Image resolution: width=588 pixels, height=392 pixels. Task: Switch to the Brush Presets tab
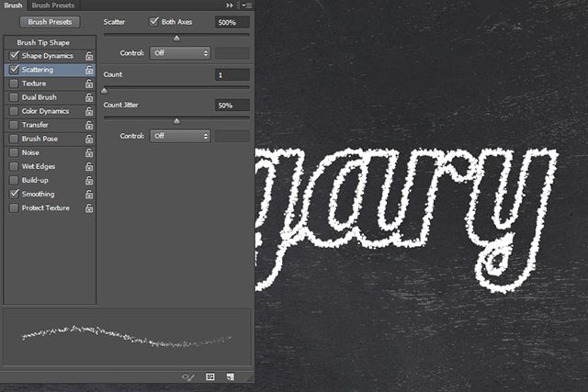[x=53, y=6]
